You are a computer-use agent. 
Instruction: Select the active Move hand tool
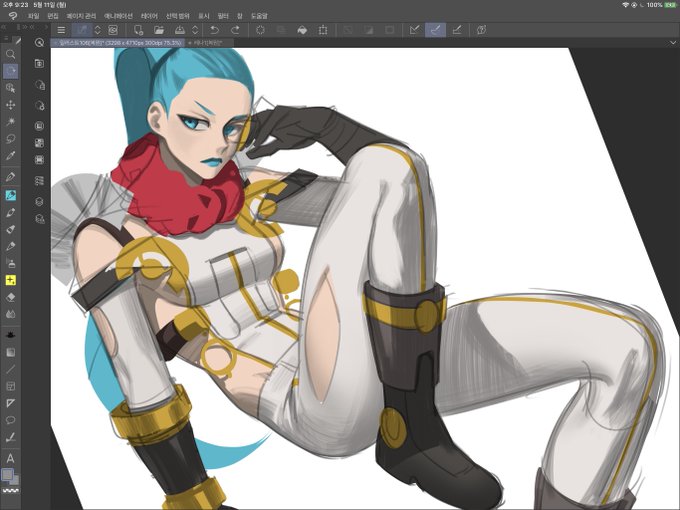(10, 71)
